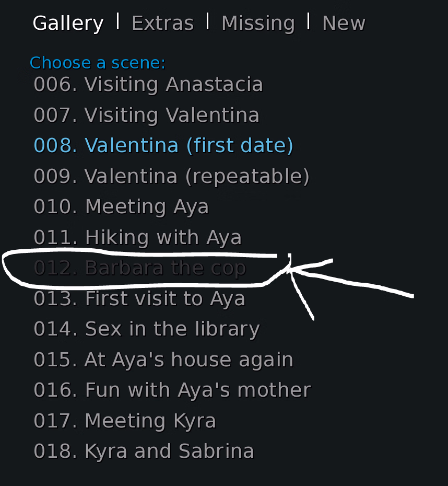The height and width of the screenshot is (486, 448).
Task: Open scene 016 about Aya's mother
Action: pyautogui.click(x=172, y=390)
